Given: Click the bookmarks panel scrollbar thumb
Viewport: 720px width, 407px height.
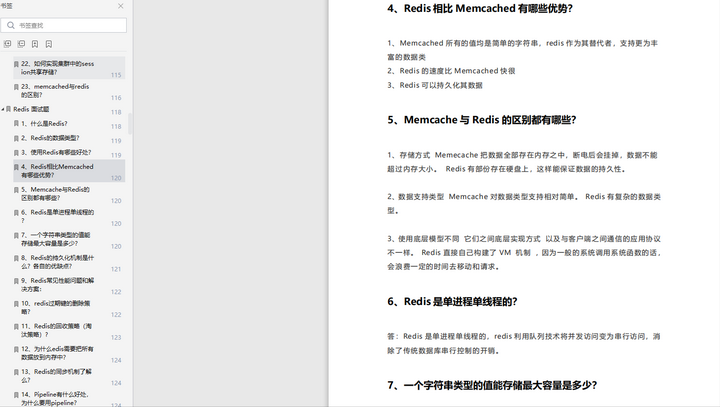Looking at the screenshot, I should pos(130,124).
